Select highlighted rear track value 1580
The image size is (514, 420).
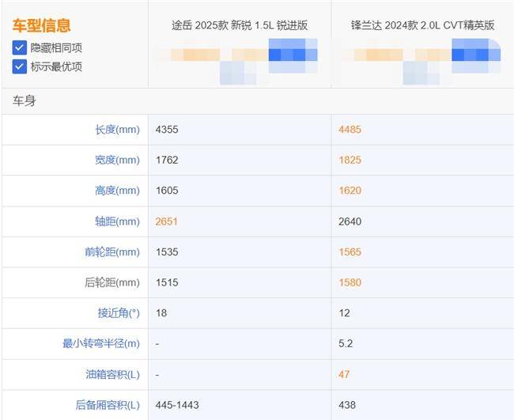coord(350,282)
